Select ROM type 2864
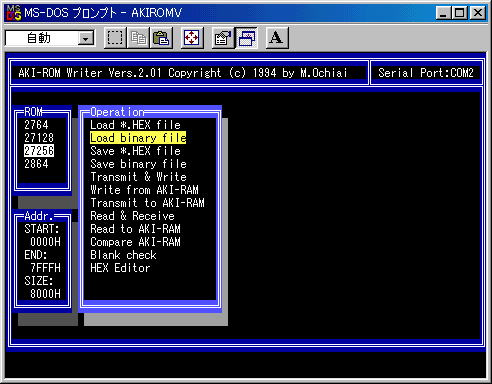The image size is (492, 384). coord(36,164)
